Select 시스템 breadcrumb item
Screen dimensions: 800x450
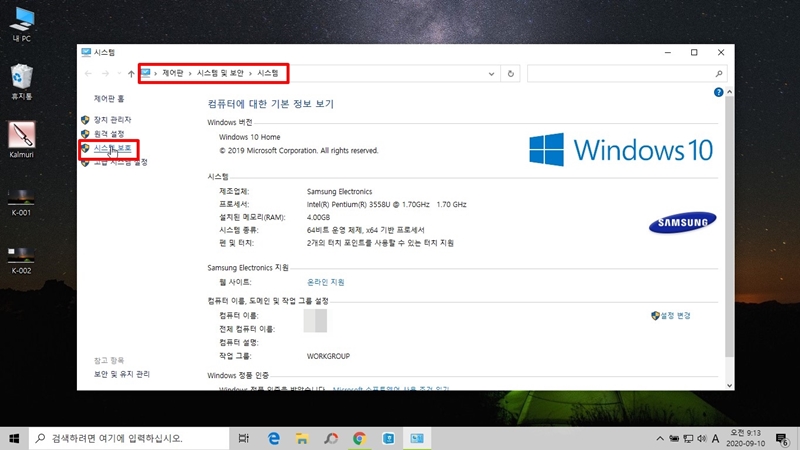click(268, 73)
